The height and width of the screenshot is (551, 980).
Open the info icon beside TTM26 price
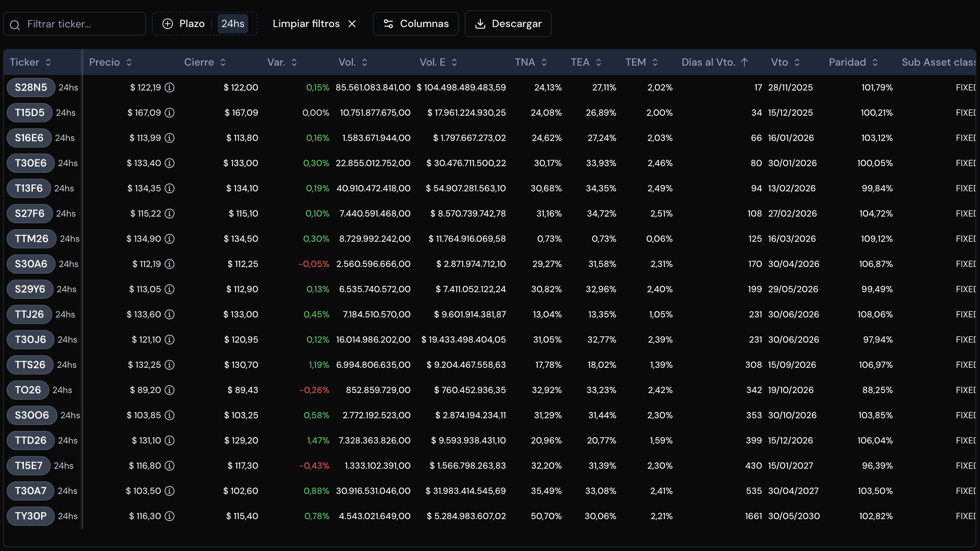click(169, 239)
